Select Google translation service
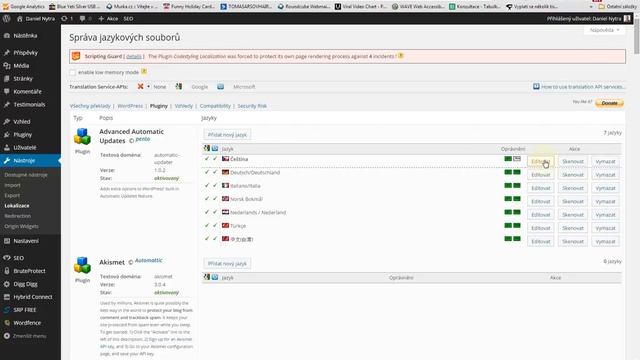The height and width of the screenshot is (360, 640). point(200,87)
